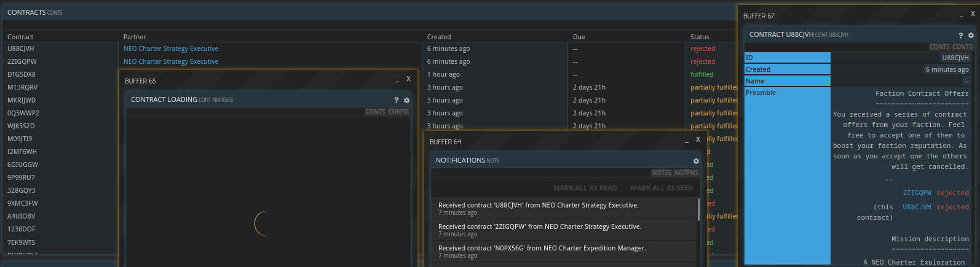Select contract 328GQY3 in contracts list

(x=22, y=190)
